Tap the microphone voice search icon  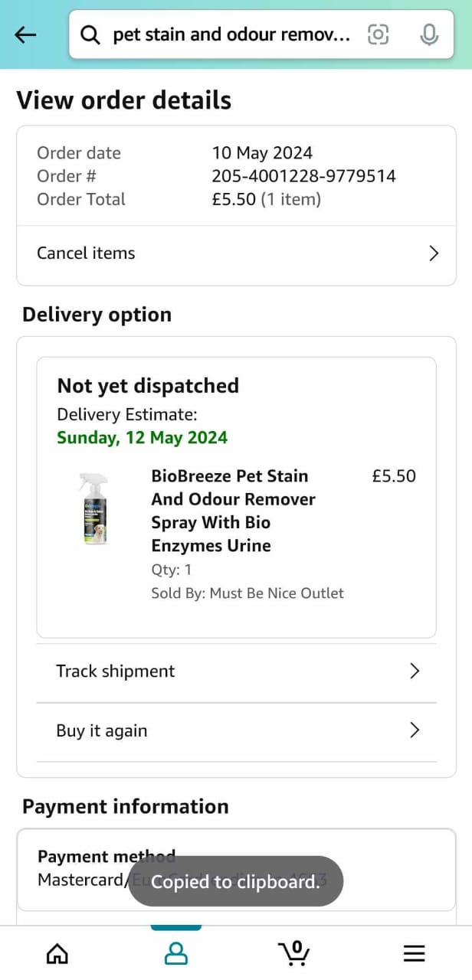[429, 34]
